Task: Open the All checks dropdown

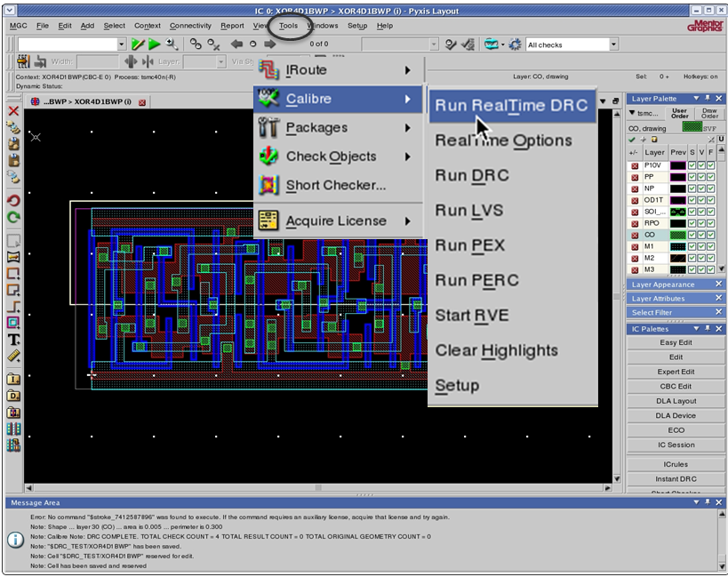Action: tap(613, 44)
